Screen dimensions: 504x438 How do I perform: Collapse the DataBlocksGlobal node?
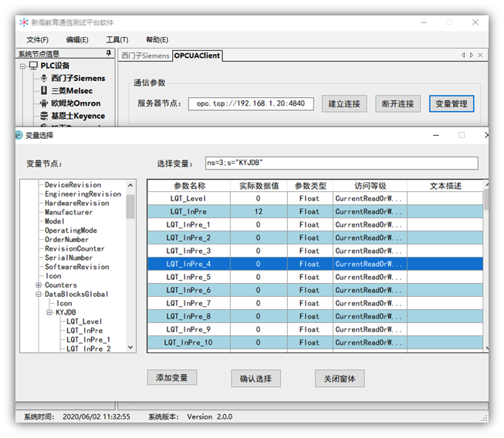click(x=39, y=294)
